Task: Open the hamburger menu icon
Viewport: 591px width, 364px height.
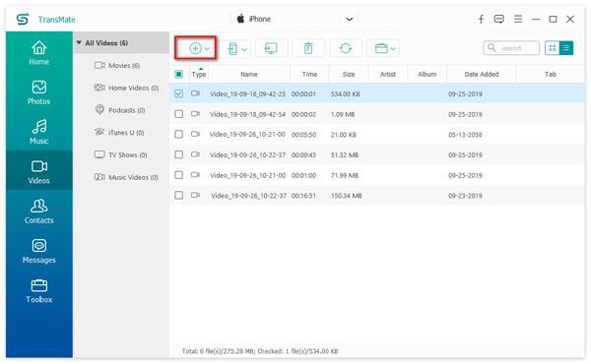Action: click(518, 19)
